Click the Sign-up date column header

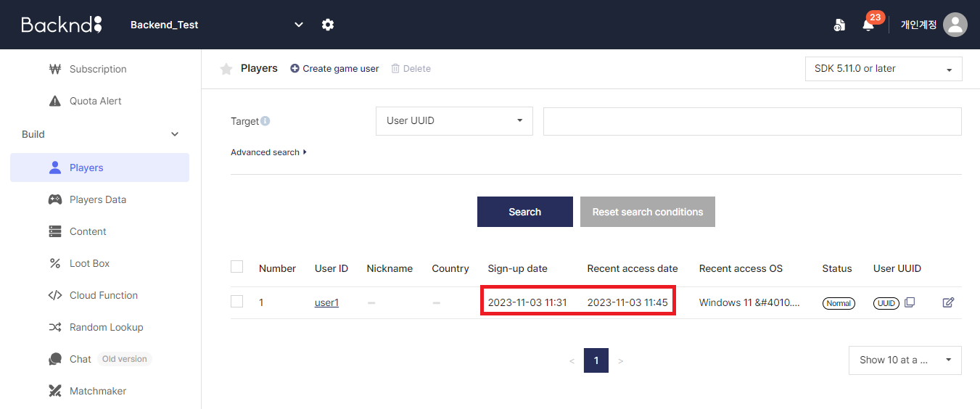(x=517, y=268)
